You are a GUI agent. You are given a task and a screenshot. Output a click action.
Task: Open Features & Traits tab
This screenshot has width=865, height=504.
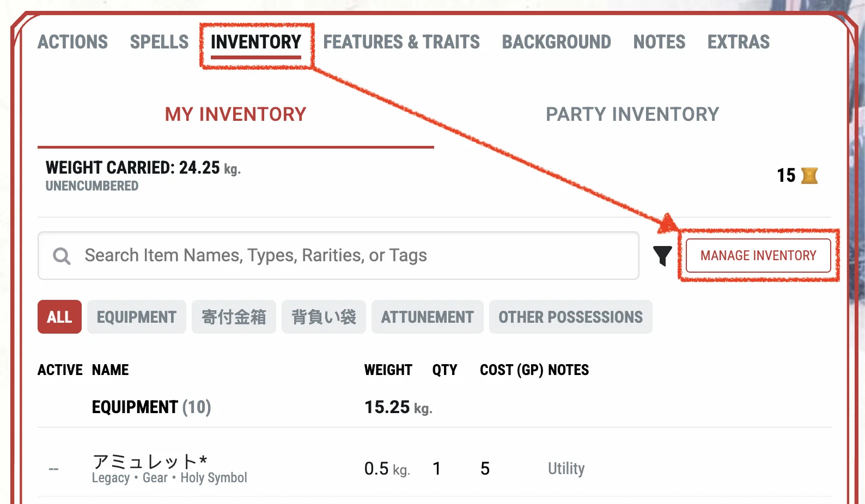pyautogui.click(x=401, y=42)
